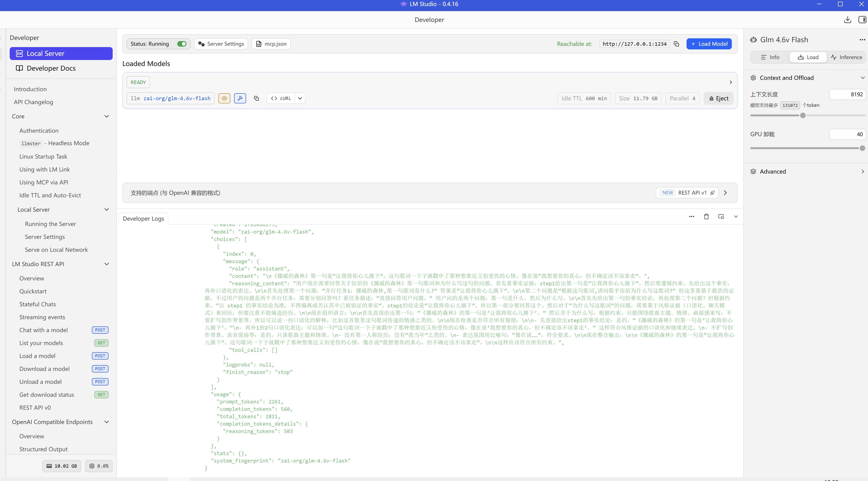Clear the developer logs with the trash icon
The image size is (868, 481).
pyautogui.click(x=706, y=216)
